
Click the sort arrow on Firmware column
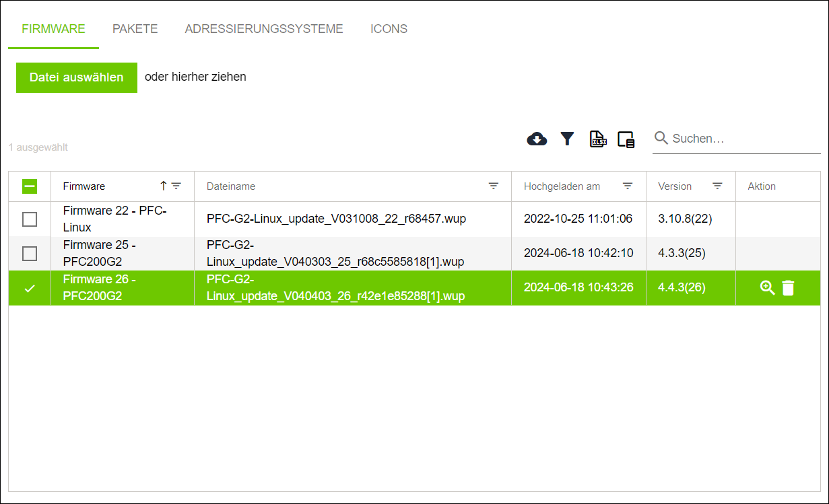tap(164, 186)
